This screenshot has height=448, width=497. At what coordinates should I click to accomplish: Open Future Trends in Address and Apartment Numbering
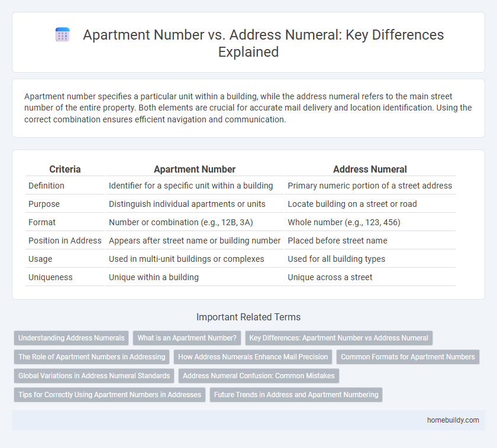[x=296, y=395]
